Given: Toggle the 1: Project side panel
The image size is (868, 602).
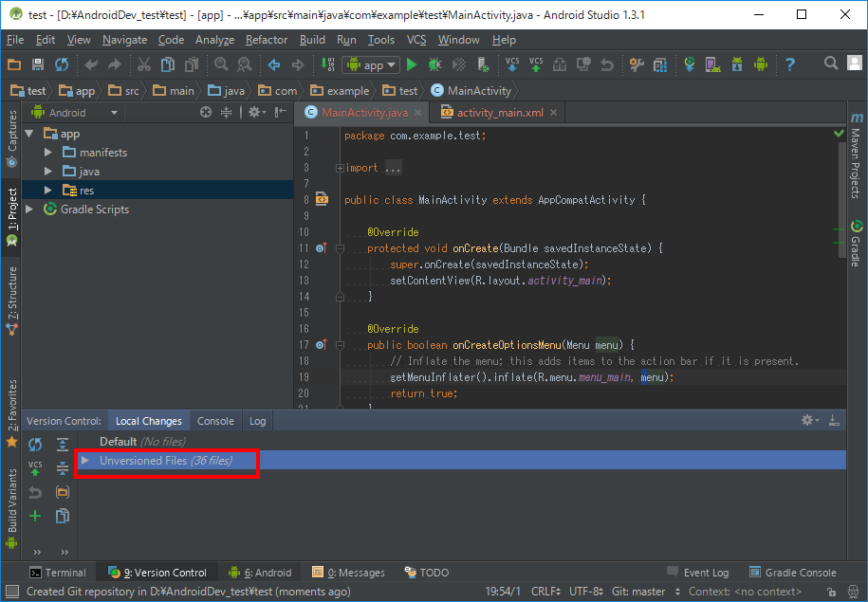Looking at the screenshot, I should [11, 217].
